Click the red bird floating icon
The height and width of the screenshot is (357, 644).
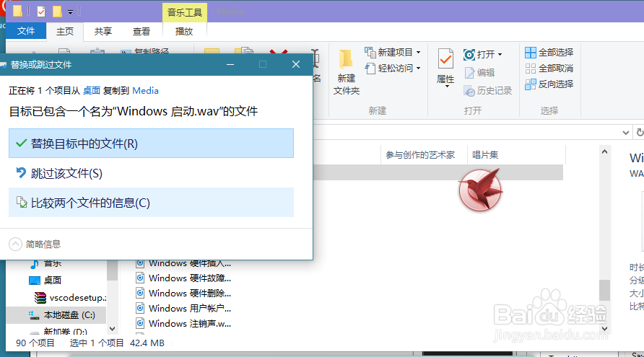point(480,190)
